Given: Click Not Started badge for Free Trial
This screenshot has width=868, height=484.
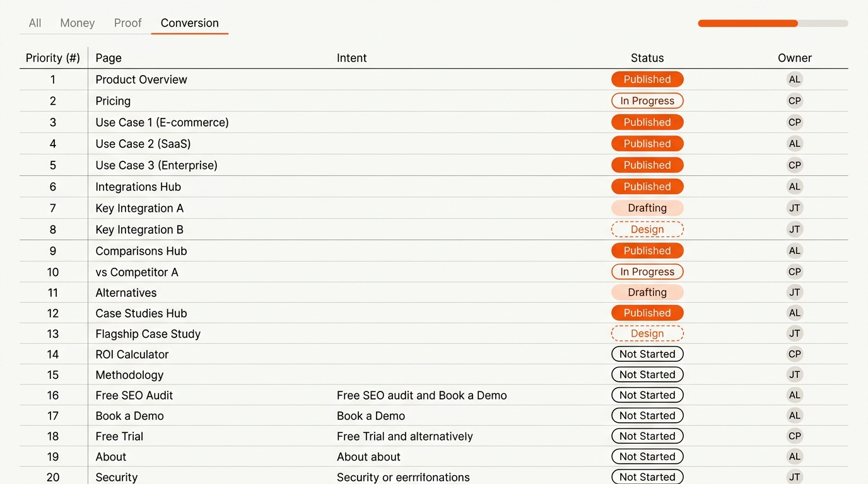Looking at the screenshot, I should pos(647,436).
